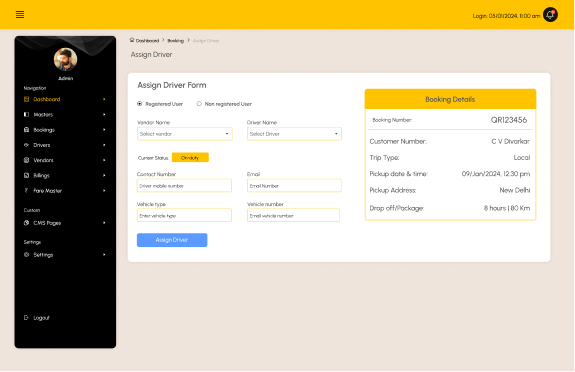Expand the Drivers menu arrow

coord(104,145)
